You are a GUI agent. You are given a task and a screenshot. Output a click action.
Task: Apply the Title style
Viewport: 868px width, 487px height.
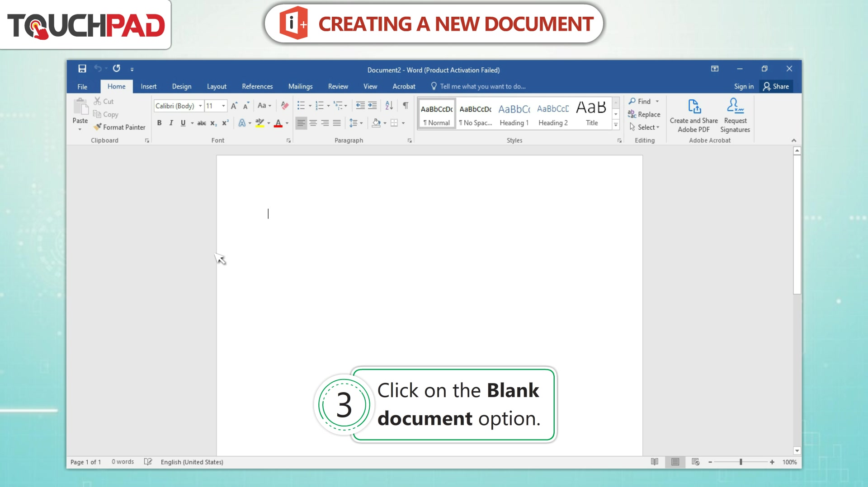click(x=592, y=114)
